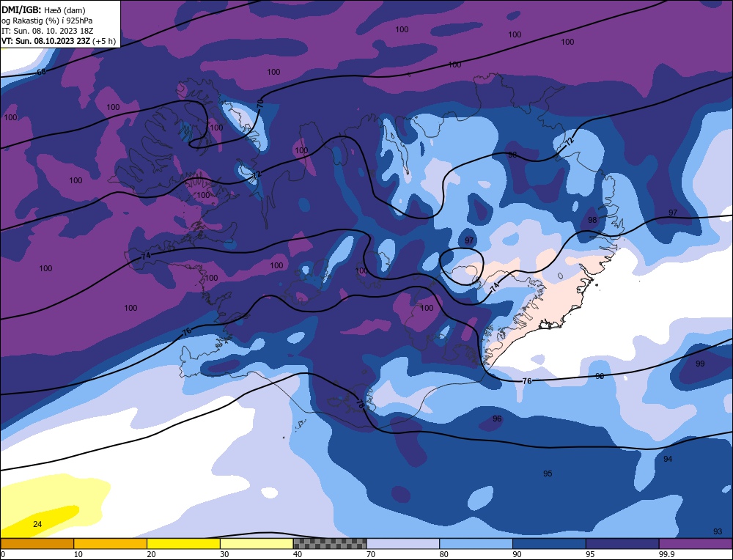Screen dimensions: 733x560
Task: Click the 'og Rakastig (%) í 925hPa' line
Action: (47, 21)
